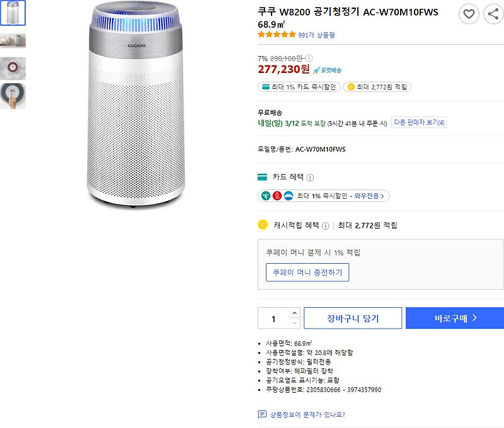Click the info icon beside 캐시적립 혜택
This screenshot has height=428, width=504.
324,225
